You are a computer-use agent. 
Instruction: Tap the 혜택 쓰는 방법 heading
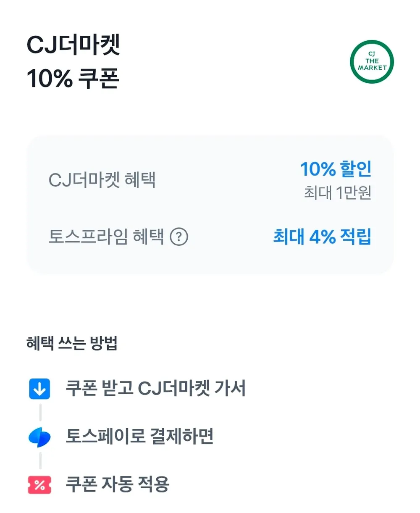coord(72,343)
